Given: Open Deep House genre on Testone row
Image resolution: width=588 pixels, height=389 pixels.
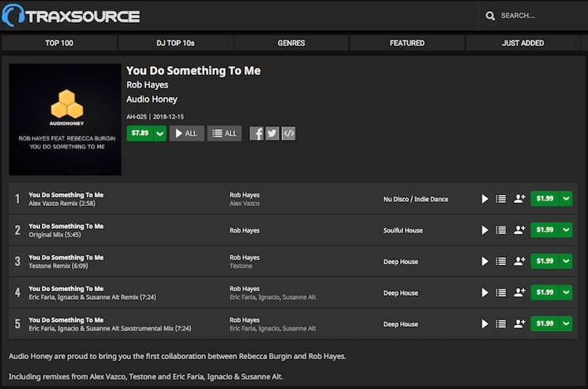Looking at the screenshot, I should coord(400,262).
